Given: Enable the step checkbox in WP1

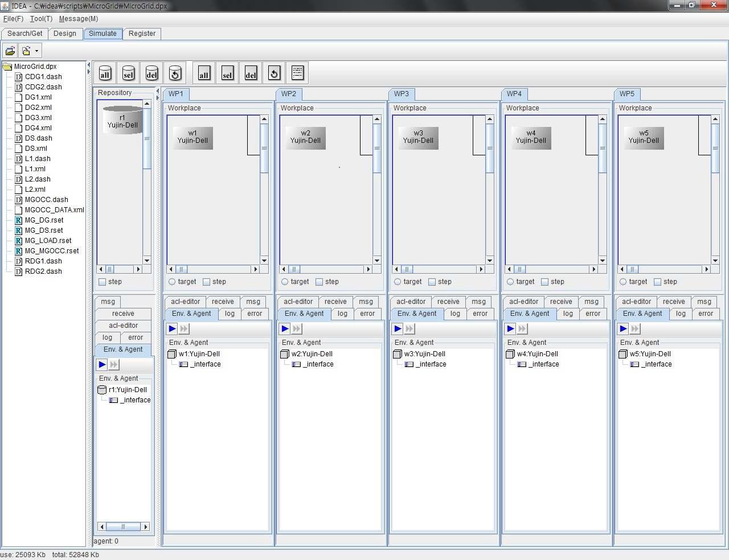Looking at the screenshot, I should (x=207, y=282).
